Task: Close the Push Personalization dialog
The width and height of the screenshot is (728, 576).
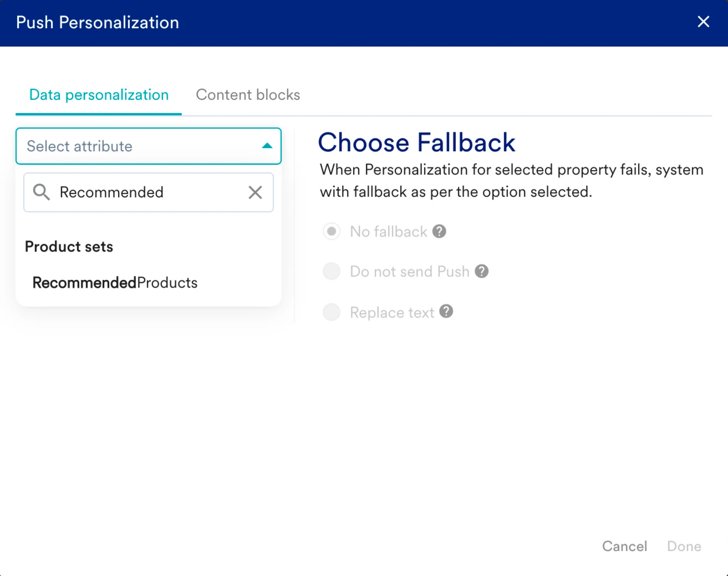Action: tap(703, 22)
